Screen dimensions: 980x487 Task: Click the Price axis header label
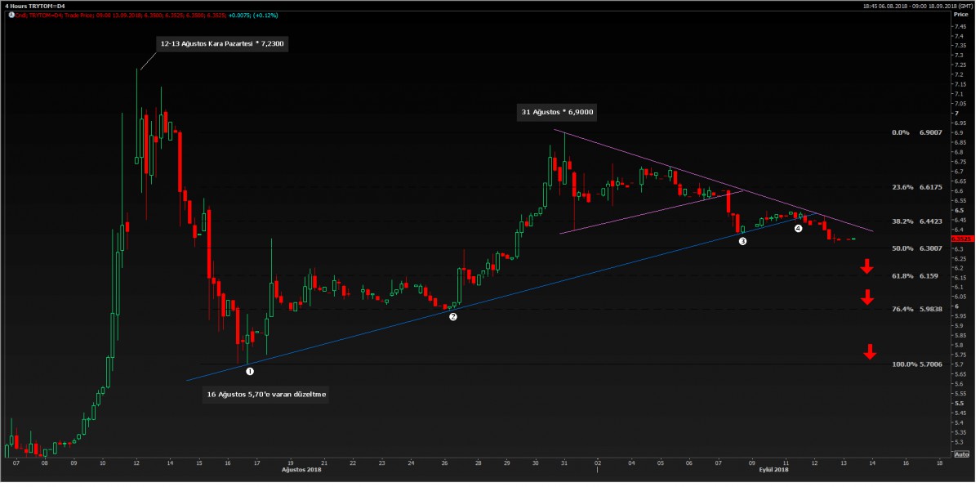click(959, 16)
